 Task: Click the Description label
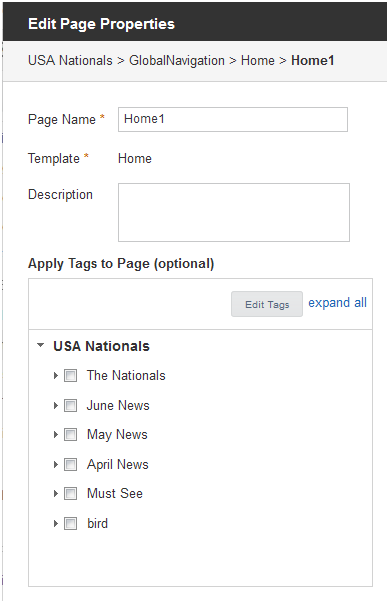click(x=60, y=195)
